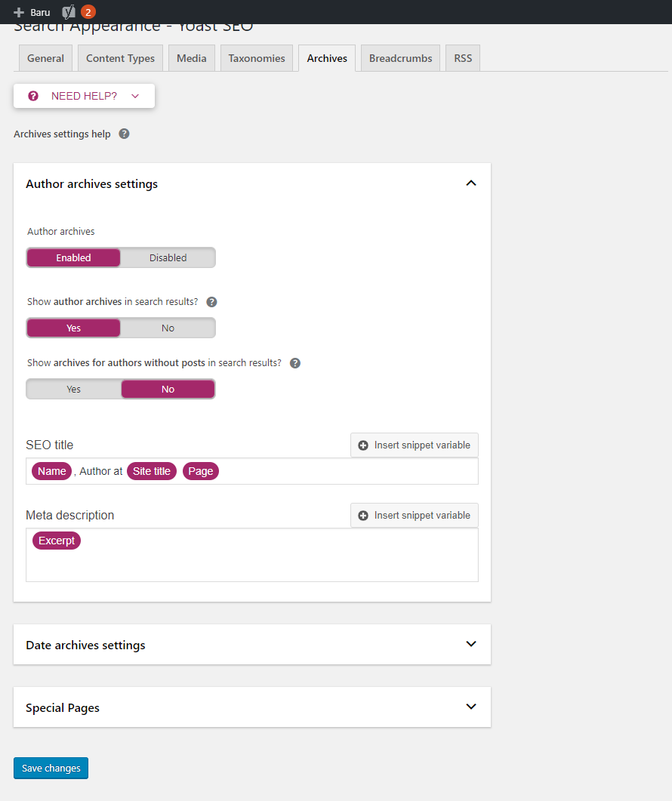Choose No for archives of authors without posts
Screen dimensions: 672x801
(x=168, y=390)
